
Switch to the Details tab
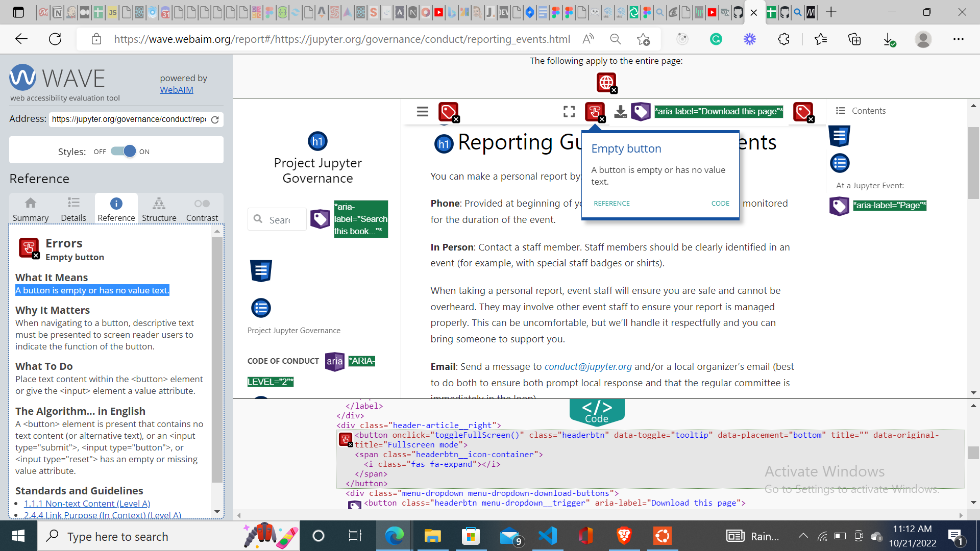click(73, 208)
